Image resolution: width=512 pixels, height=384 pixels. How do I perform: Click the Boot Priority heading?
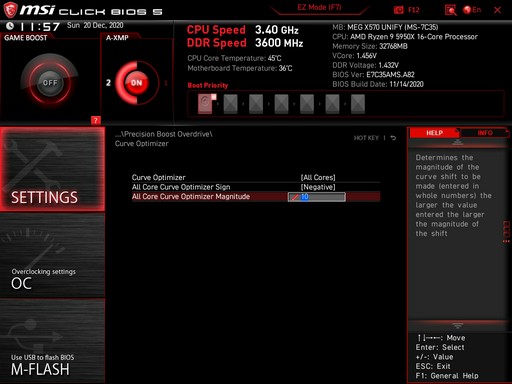208,85
